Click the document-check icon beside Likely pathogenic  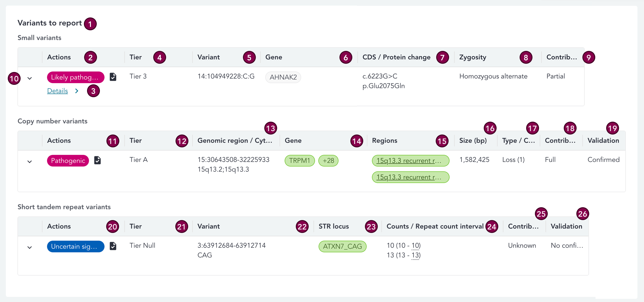click(113, 77)
